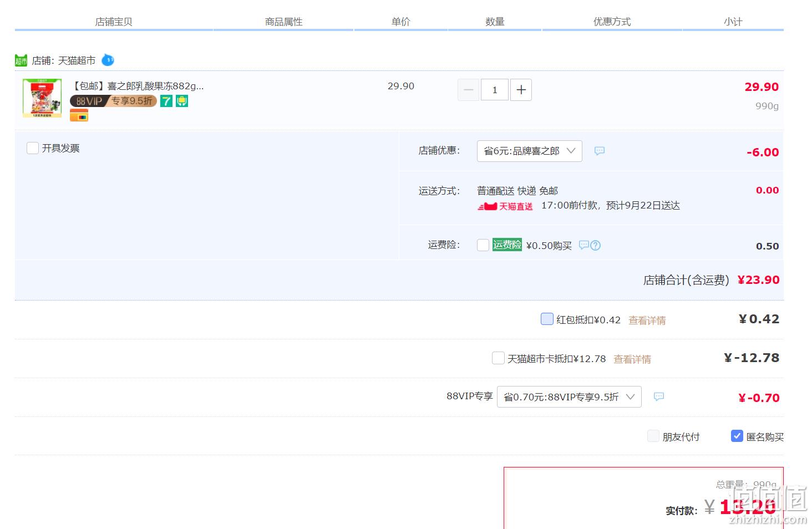Click the 天猫直送 delivery logo

[x=505, y=206]
